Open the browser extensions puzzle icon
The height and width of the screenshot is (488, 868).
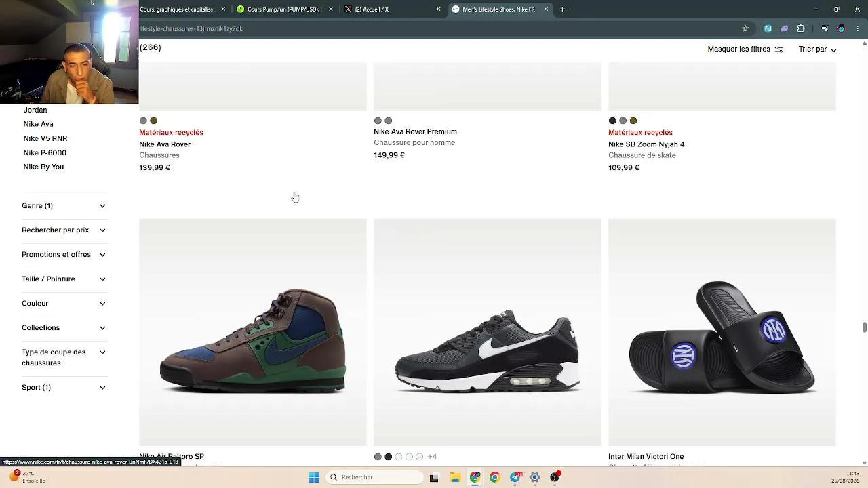[x=801, y=28]
